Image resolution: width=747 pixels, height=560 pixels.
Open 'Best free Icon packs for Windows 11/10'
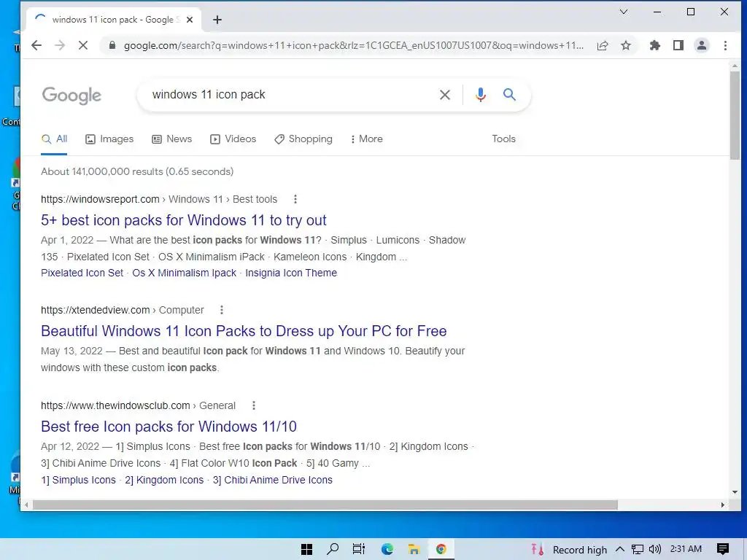point(169,427)
